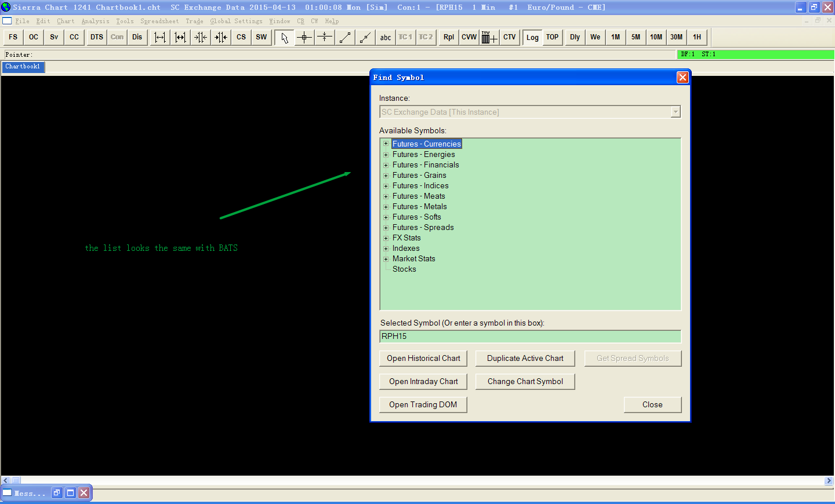835x504 pixels.
Task: Select Stocks in the symbol tree
Action: pyautogui.click(x=404, y=269)
